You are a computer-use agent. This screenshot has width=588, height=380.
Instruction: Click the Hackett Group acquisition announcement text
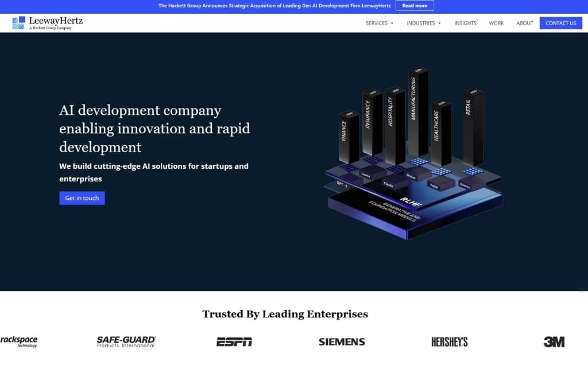(x=274, y=6)
